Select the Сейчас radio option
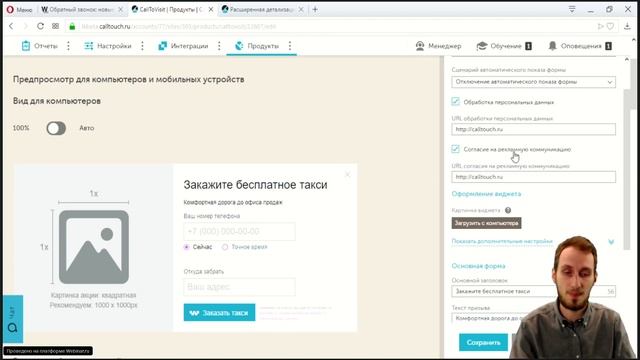This screenshot has width=640, height=360. click(187, 247)
